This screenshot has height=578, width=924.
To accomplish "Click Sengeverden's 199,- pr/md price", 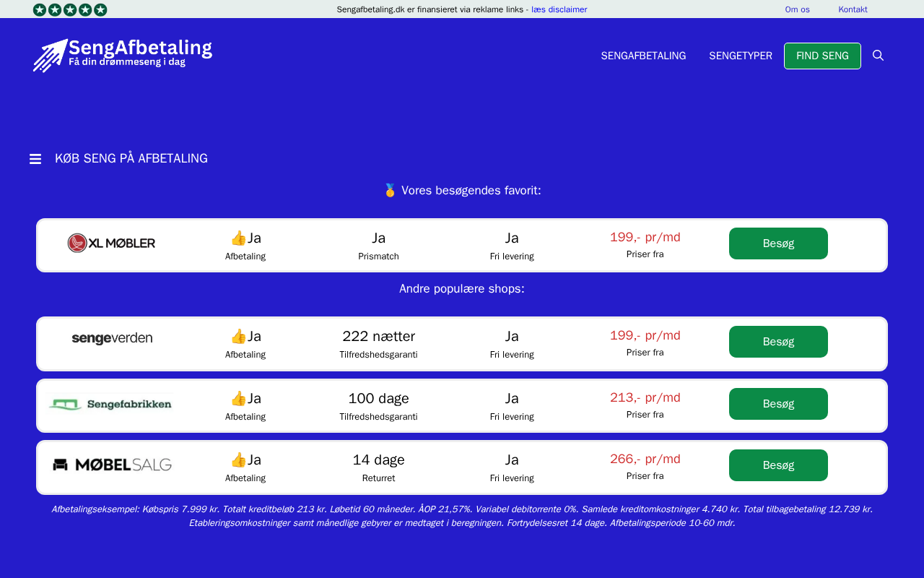I will [645, 335].
